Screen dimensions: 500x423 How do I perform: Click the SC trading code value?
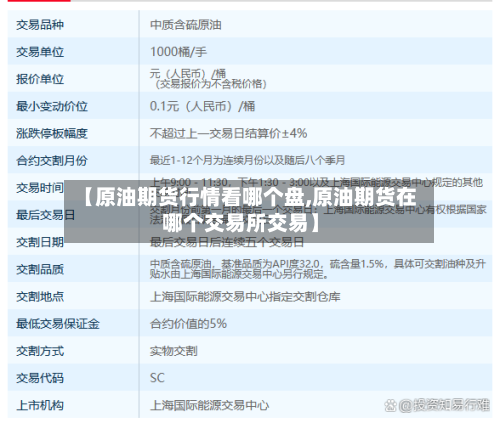click(157, 378)
